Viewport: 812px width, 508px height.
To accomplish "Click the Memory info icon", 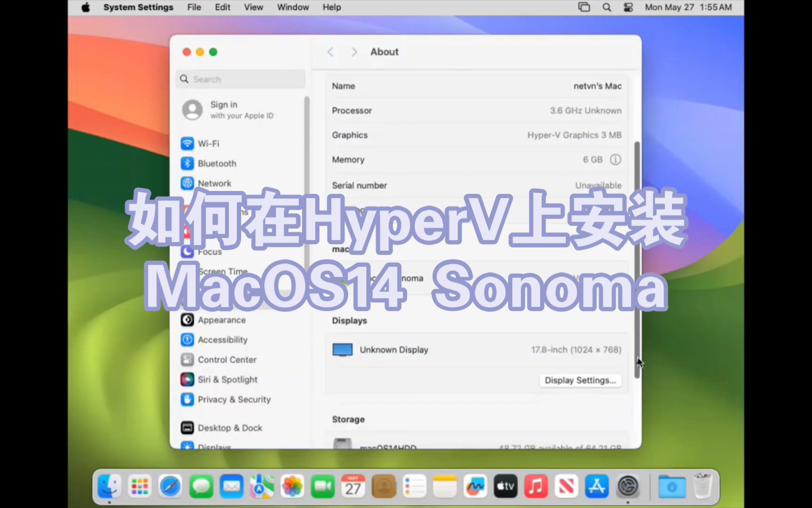I will [x=615, y=160].
